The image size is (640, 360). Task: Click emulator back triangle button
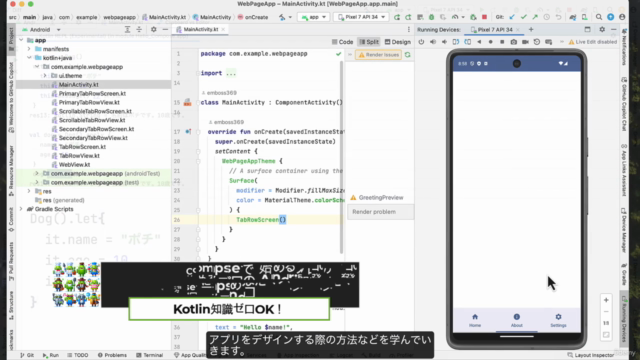[x=479, y=42]
